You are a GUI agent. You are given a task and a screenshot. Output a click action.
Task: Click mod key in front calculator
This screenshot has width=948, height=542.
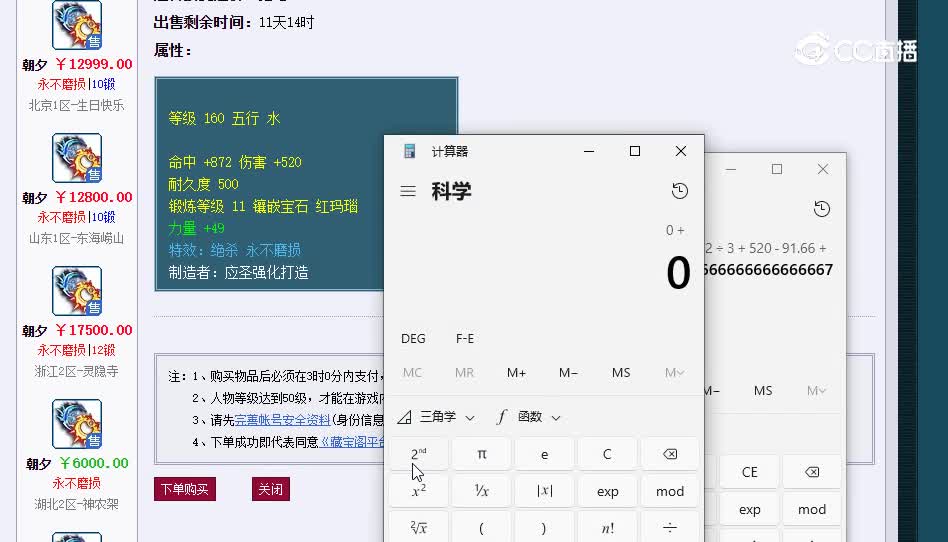coord(670,491)
